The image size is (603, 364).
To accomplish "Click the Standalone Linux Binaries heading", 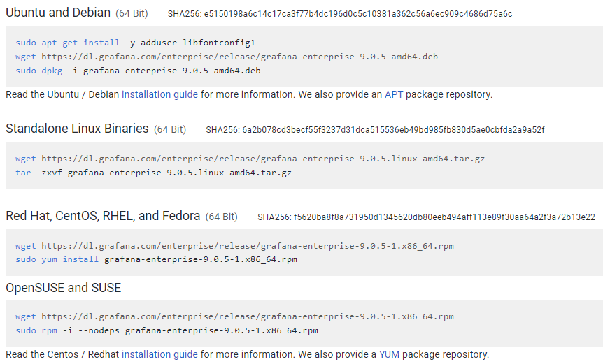I will tap(77, 129).
